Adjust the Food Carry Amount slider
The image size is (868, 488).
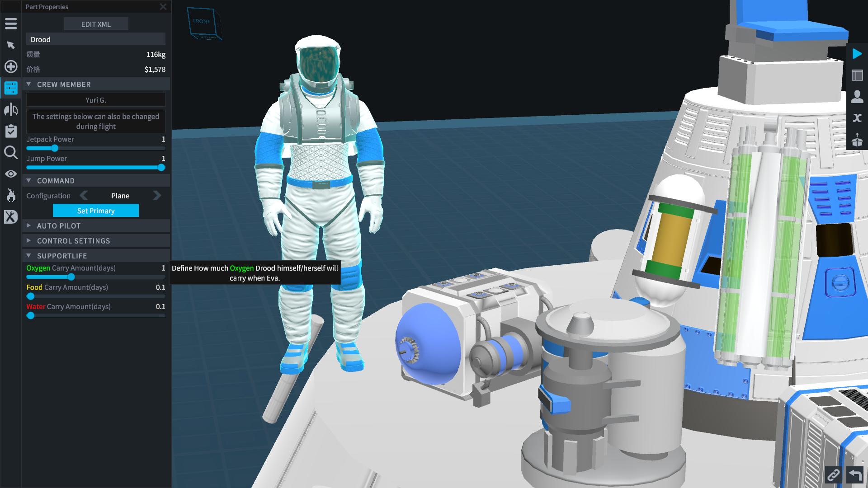(96, 296)
